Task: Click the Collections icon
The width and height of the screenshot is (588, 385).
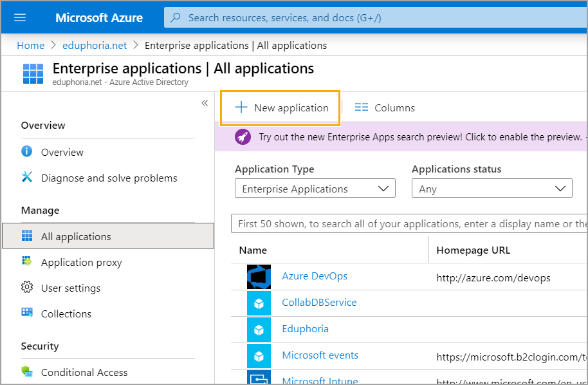Action: [x=27, y=312]
